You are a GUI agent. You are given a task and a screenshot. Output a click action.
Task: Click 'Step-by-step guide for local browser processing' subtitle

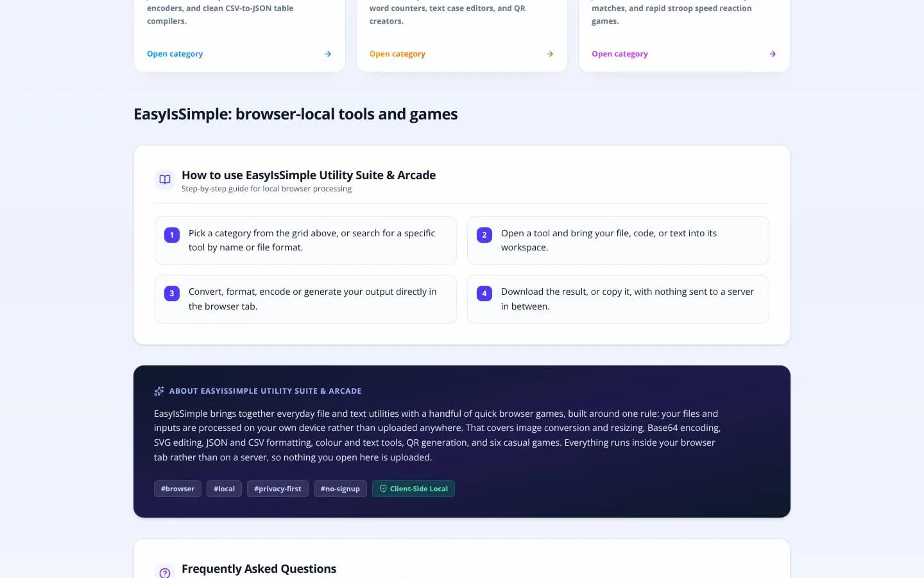[x=266, y=189]
